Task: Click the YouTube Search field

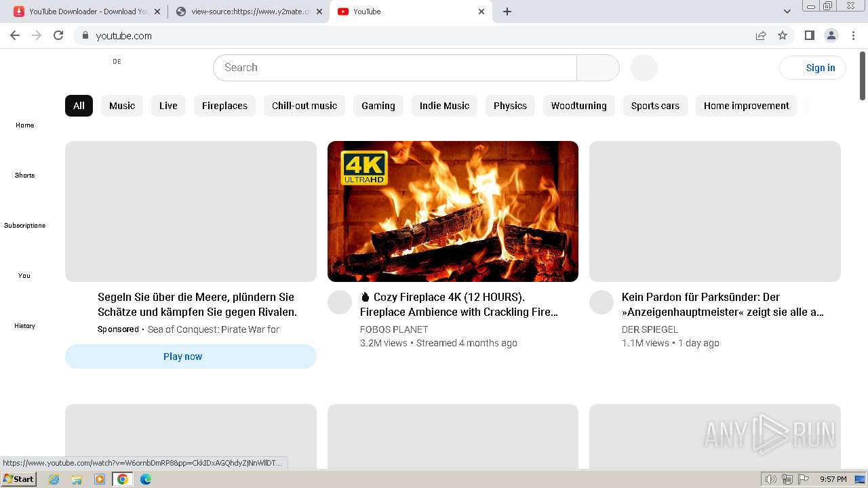Action: (395, 68)
